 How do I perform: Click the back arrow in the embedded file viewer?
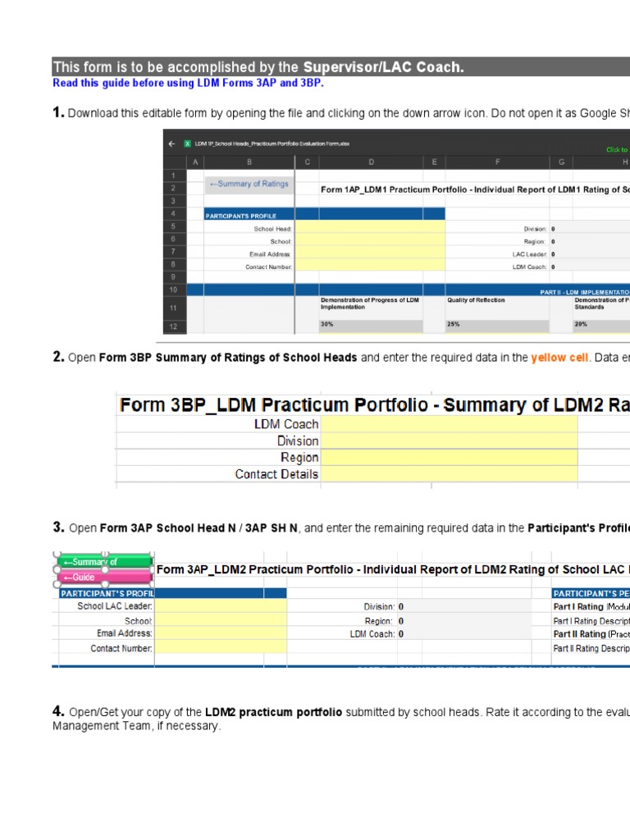point(171,144)
